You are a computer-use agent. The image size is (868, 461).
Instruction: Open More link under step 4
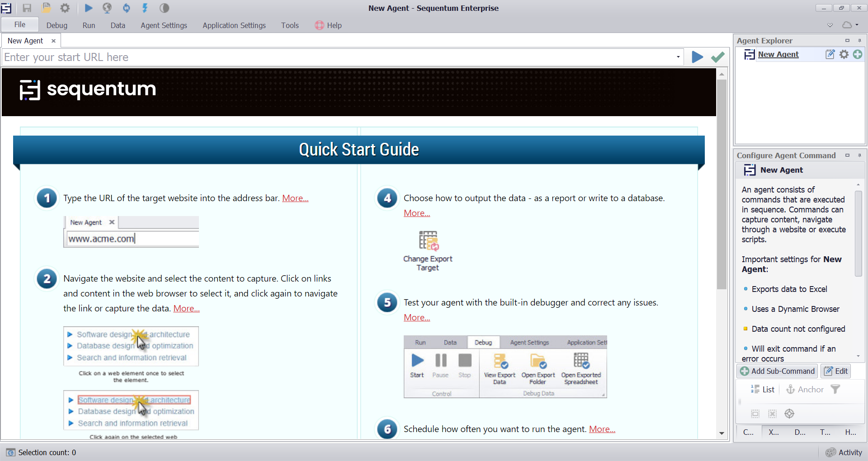417,213
